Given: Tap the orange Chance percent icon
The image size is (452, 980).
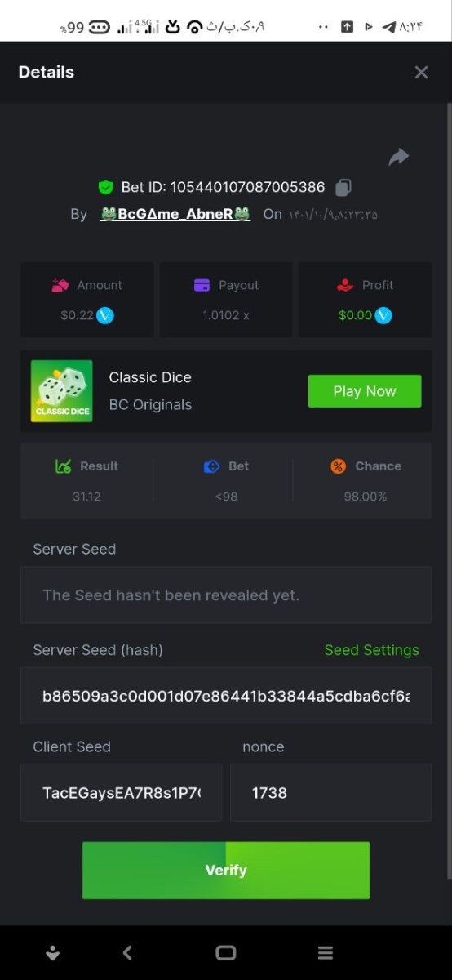Looking at the screenshot, I should tap(338, 466).
